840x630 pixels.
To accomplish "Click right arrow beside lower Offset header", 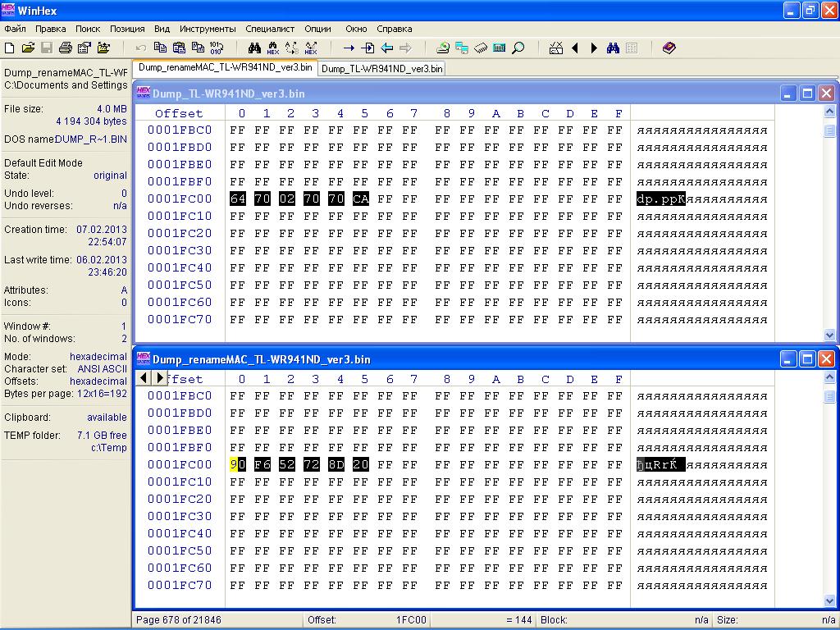I will tap(159, 377).
